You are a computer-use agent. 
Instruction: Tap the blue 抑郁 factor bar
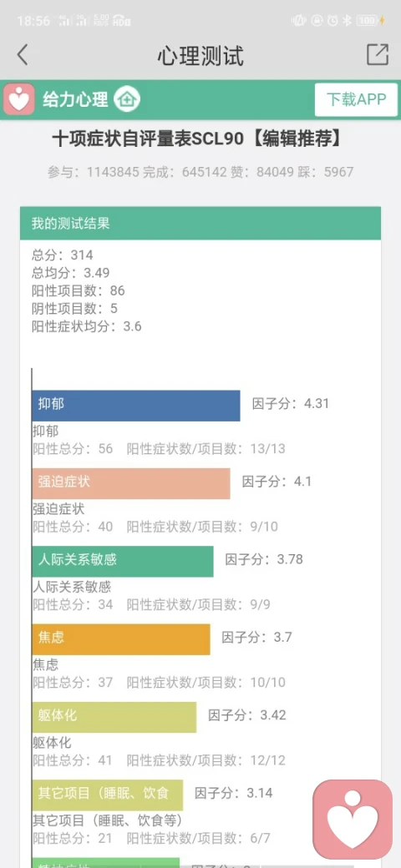135,406
